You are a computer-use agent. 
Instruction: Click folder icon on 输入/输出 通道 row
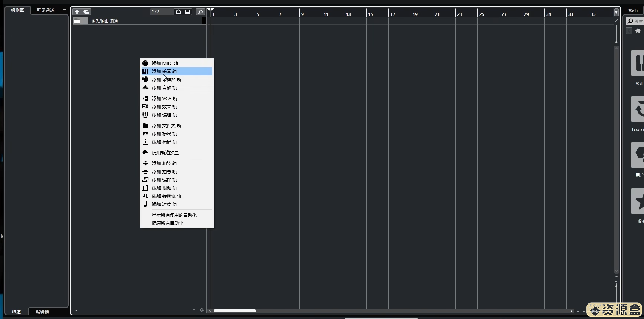click(77, 21)
